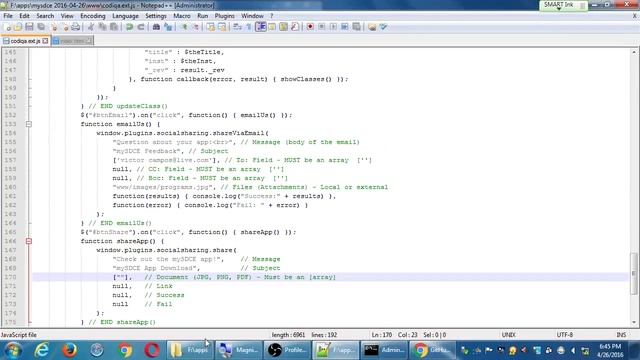
Task: Click the Open file toolbar icon
Action: pyautogui.click(x=18, y=27)
